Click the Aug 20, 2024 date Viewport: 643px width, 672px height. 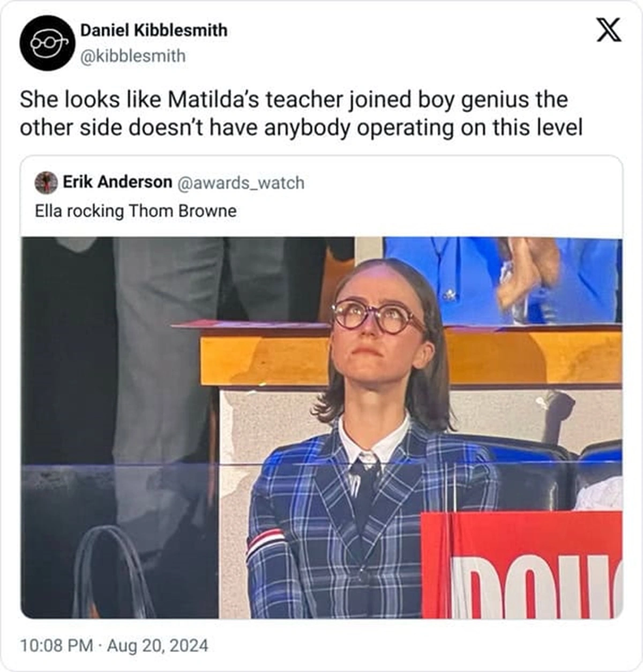[x=158, y=645]
